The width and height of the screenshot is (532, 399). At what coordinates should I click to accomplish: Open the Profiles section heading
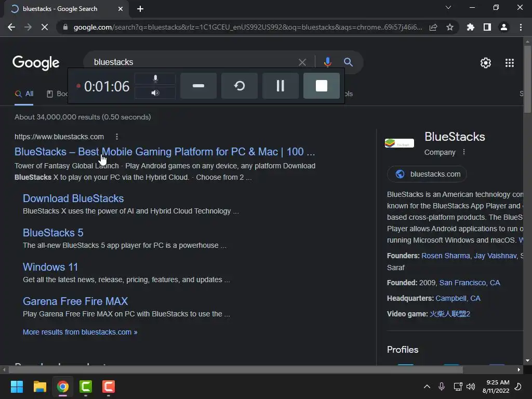pyautogui.click(x=403, y=350)
